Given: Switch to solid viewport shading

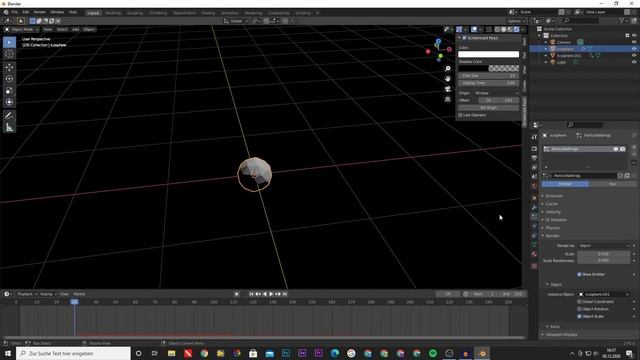Looking at the screenshot, I should coord(503,29).
